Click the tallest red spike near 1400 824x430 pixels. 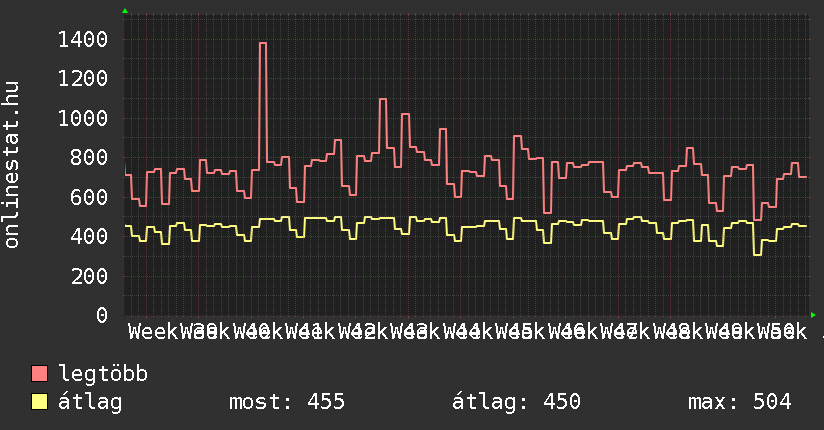(x=263, y=44)
